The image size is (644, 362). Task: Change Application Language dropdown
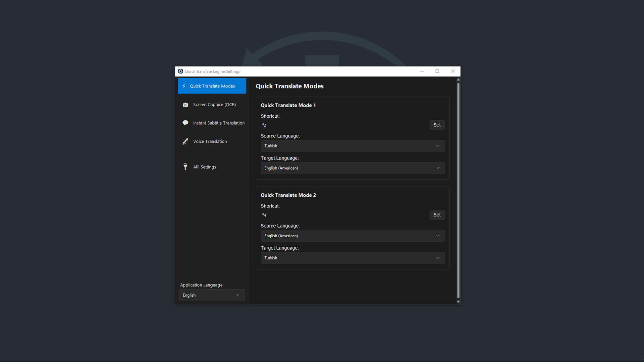(212, 295)
